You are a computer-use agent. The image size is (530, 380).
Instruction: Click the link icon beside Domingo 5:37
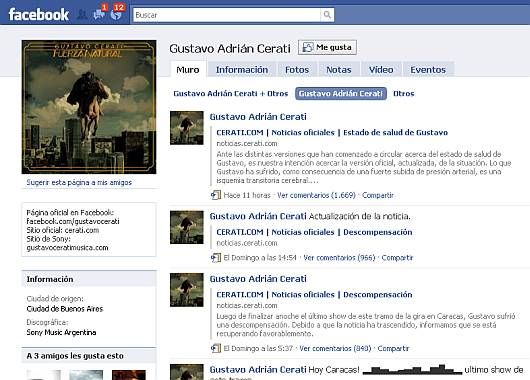216,348
